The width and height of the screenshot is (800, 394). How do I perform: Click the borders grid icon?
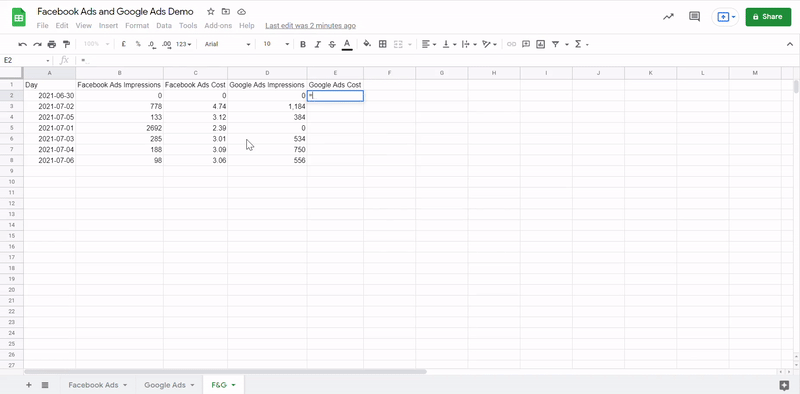(383, 44)
